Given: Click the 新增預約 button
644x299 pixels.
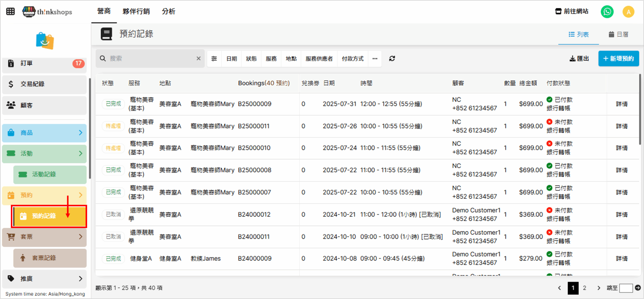Looking at the screenshot, I should tap(618, 59).
